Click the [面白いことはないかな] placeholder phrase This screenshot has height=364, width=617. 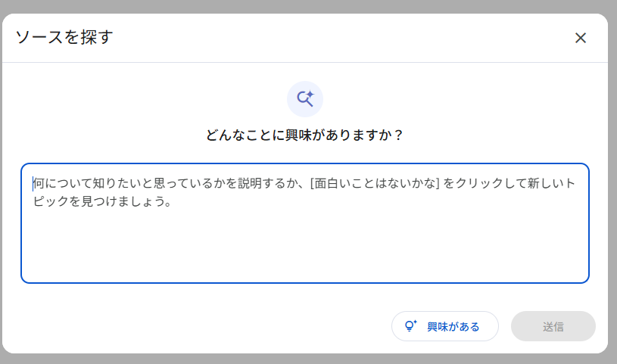coord(375,183)
